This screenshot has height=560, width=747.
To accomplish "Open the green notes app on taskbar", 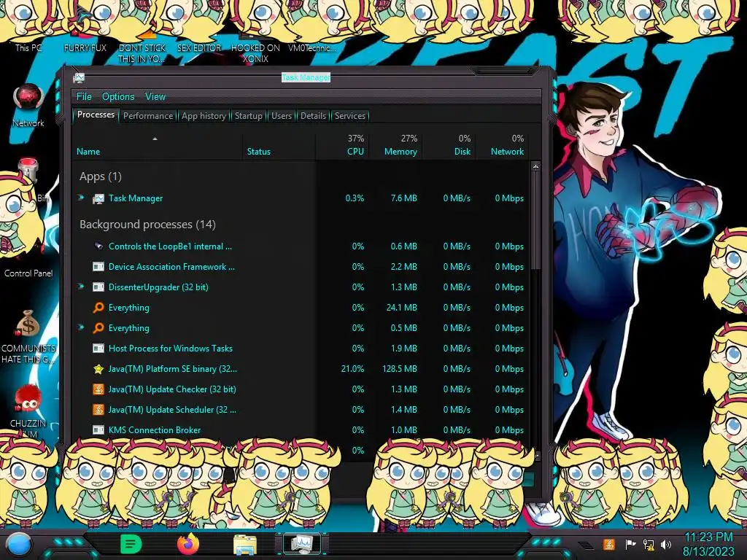I will [131, 544].
